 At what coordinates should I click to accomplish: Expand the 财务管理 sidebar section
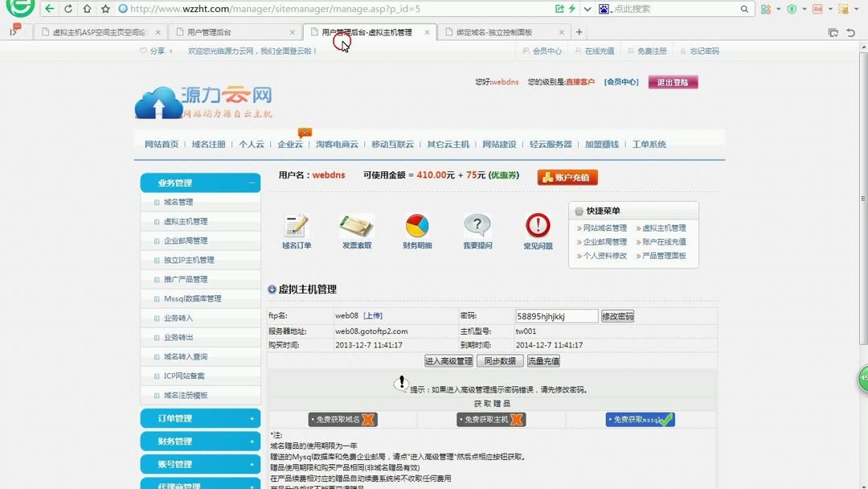click(199, 441)
